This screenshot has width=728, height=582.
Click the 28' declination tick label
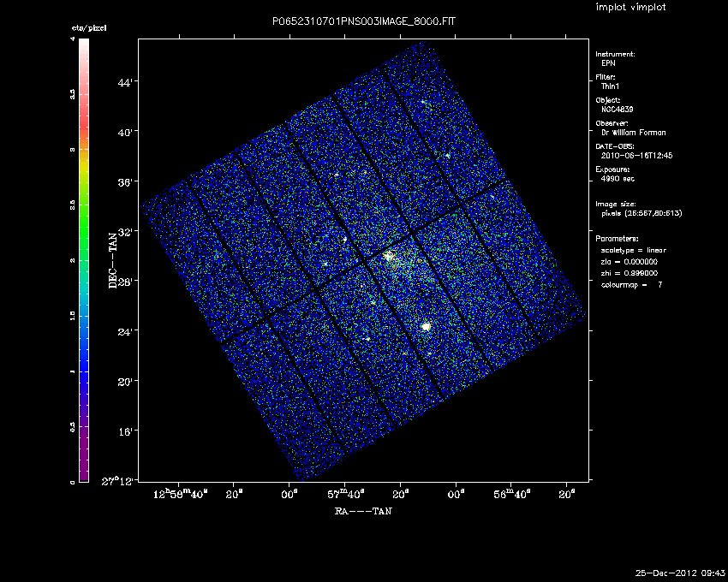[125, 282]
